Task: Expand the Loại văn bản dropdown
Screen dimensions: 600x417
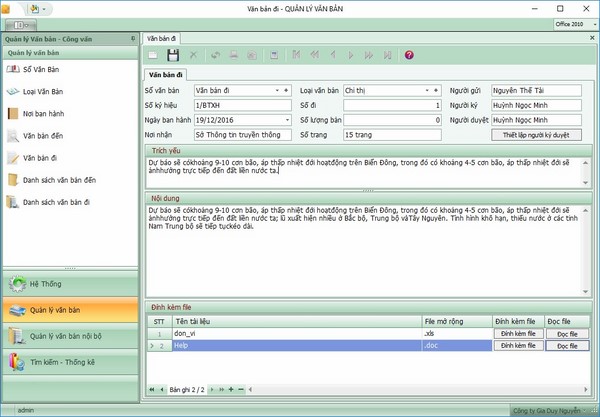Action: click(435, 90)
